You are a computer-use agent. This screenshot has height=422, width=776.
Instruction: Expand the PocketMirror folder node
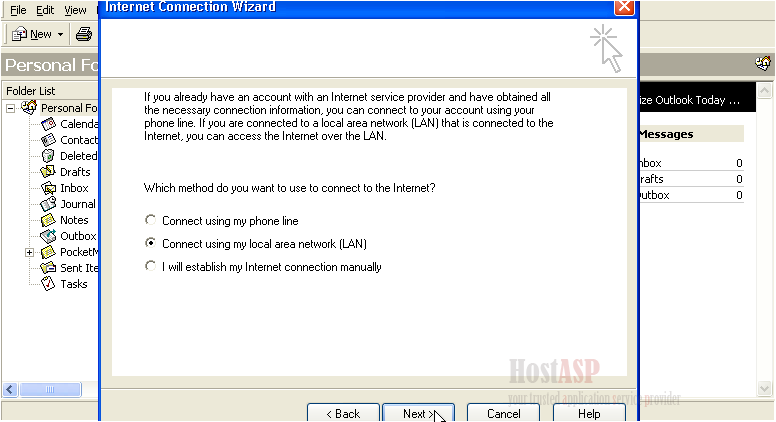[29, 252]
